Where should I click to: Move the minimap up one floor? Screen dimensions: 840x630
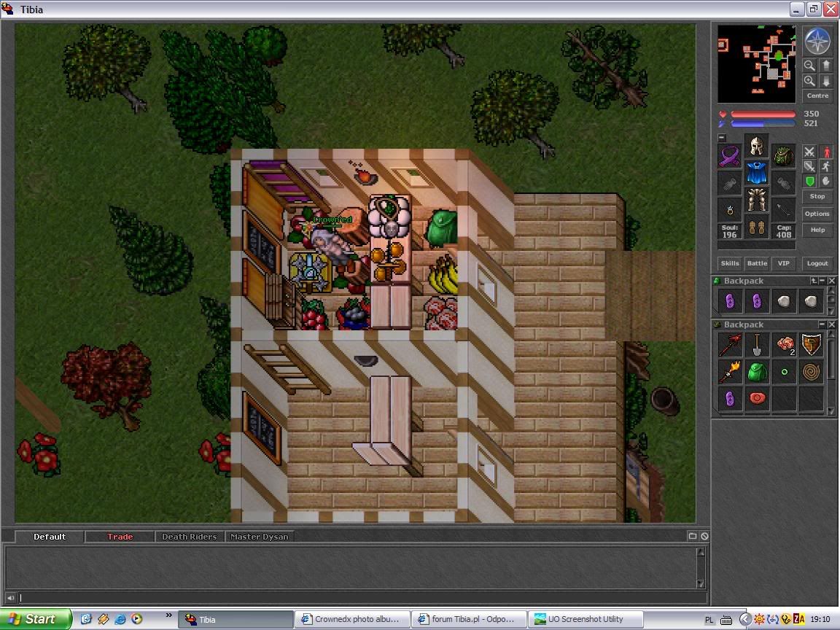pyautogui.click(x=825, y=66)
